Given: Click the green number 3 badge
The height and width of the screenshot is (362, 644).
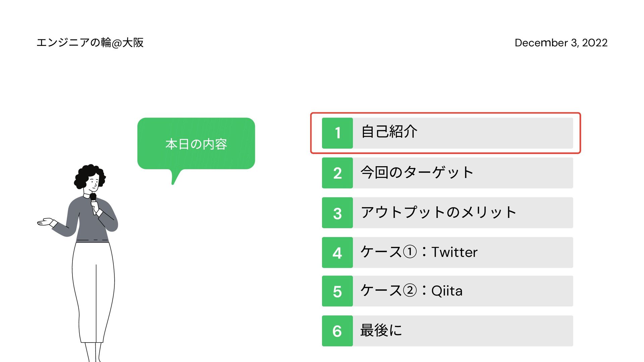Looking at the screenshot, I should pos(337,213).
